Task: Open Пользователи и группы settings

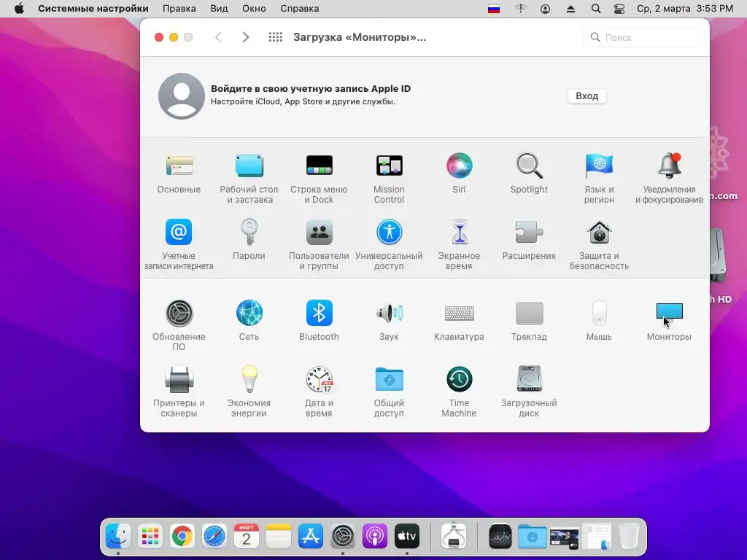Action: coord(319,245)
